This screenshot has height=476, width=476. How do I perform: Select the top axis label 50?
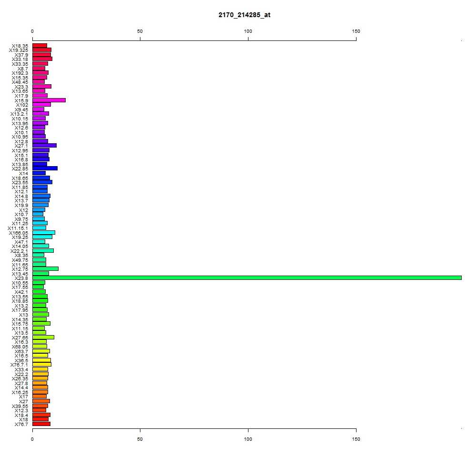pos(140,31)
